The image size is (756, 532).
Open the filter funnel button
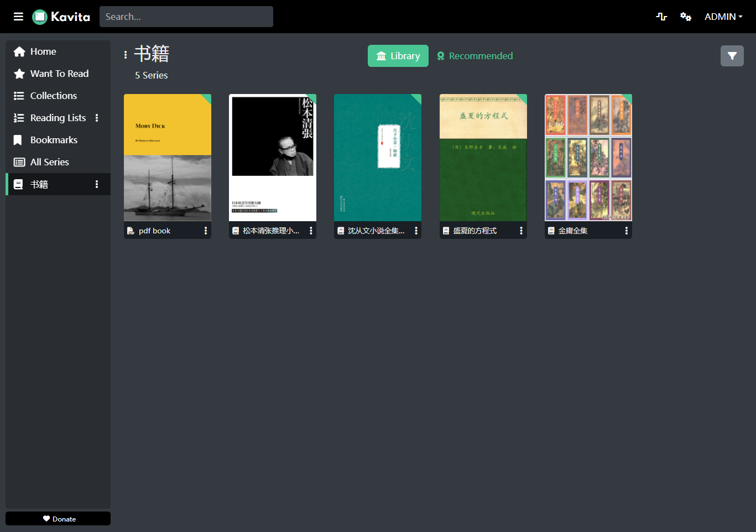pos(732,56)
